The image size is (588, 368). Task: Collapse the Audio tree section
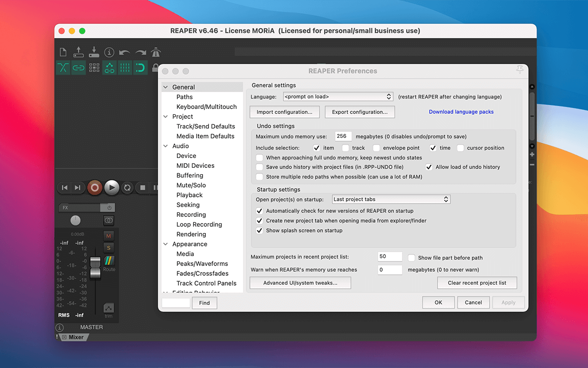(166, 146)
